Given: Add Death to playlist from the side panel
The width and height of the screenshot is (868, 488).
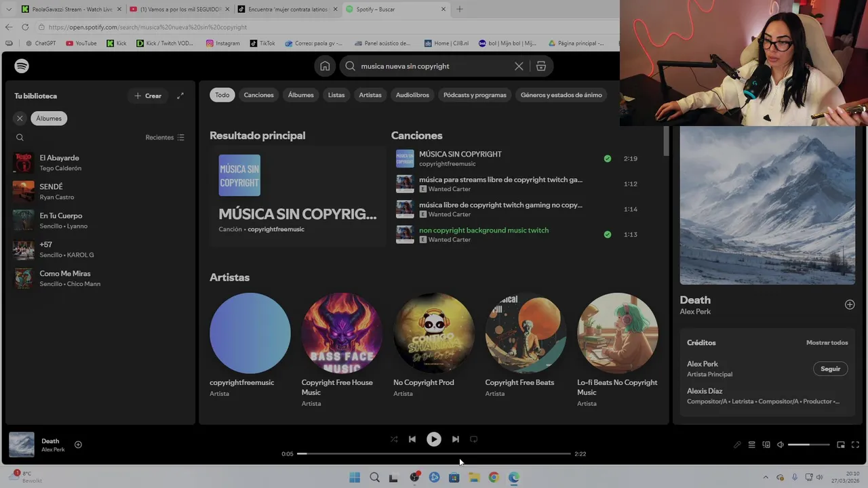Looking at the screenshot, I should (x=850, y=305).
